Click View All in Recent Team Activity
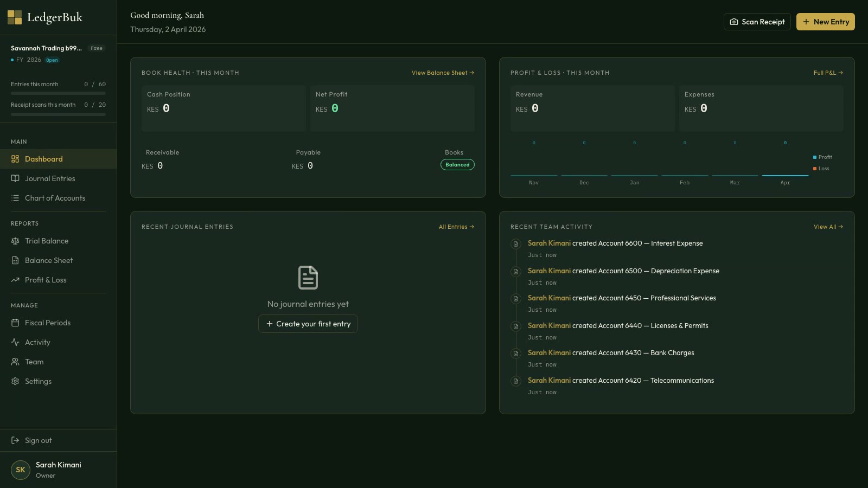The image size is (868, 488). click(x=828, y=227)
